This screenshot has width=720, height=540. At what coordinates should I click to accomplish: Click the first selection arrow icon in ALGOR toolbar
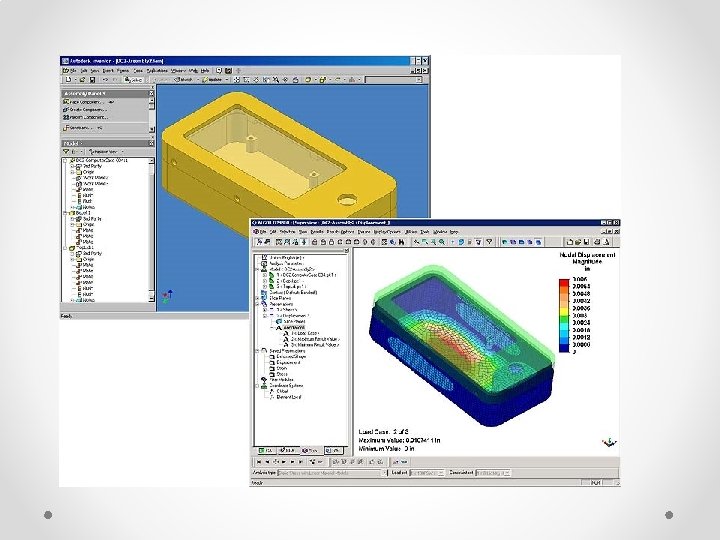click(x=260, y=242)
